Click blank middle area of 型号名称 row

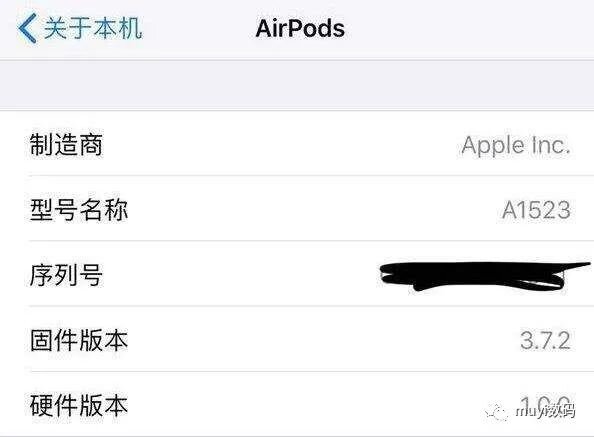pyautogui.click(x=314, y=209)
